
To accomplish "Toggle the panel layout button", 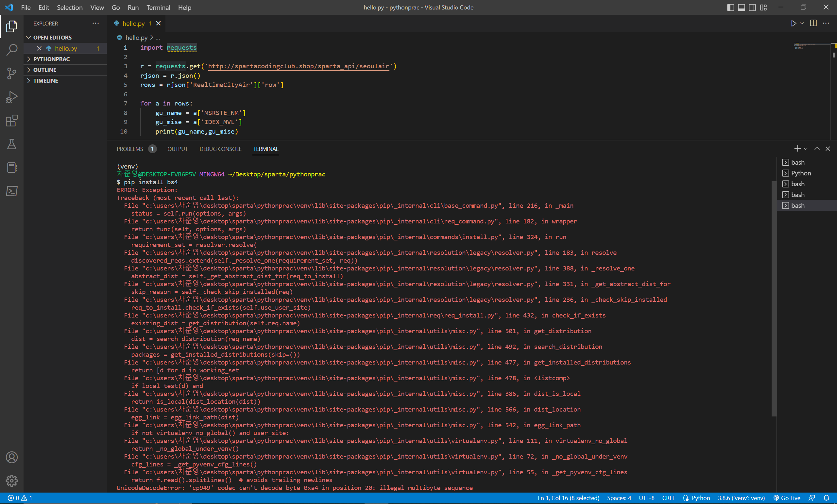I will 742,8.
